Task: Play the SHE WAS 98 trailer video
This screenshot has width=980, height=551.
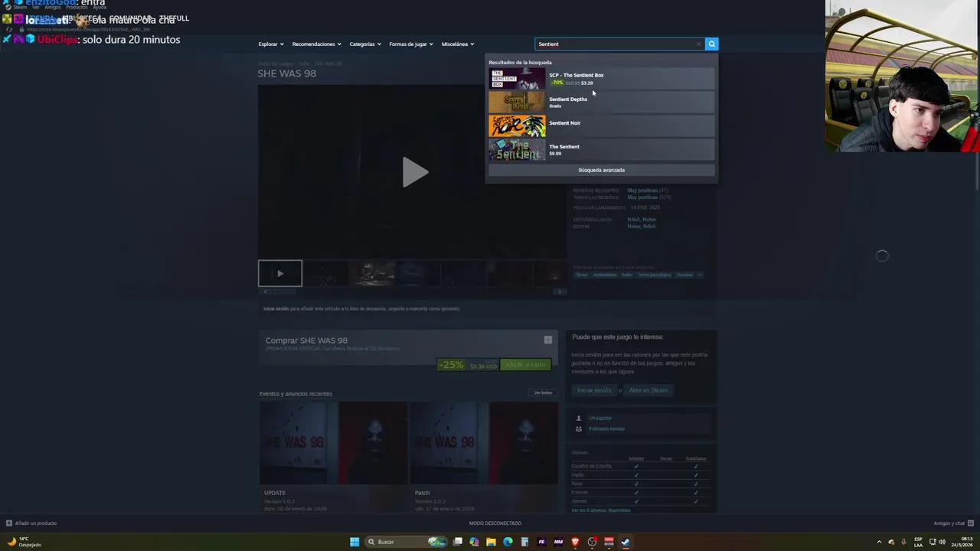Action: click(415, 172)
